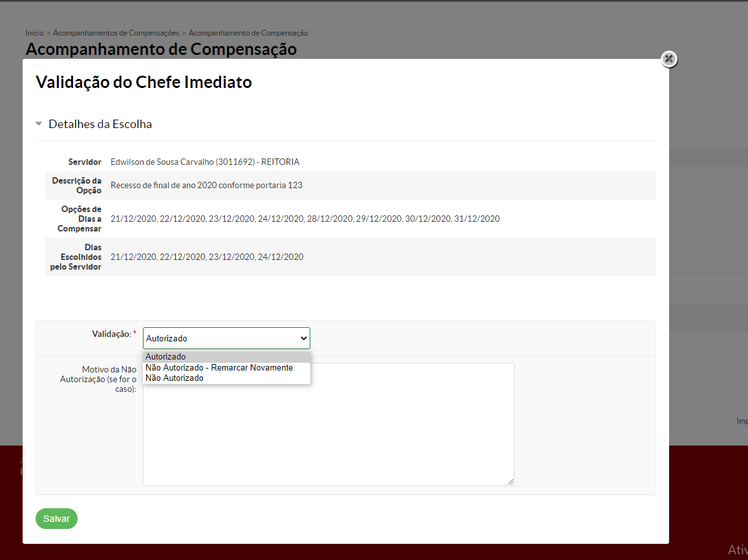The width and height of the screenshot is (748, 560).
Task: Select the Autorizado option in list
Action: [226, 357]
